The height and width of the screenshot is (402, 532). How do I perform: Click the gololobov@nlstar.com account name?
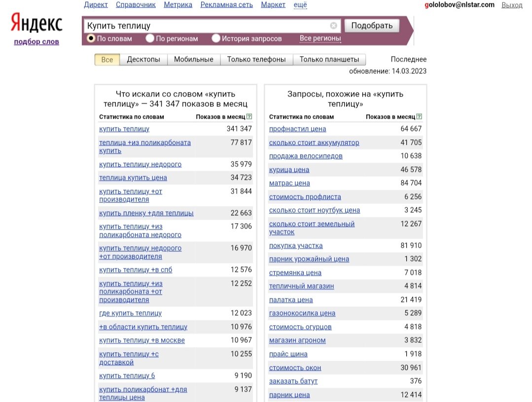pos(460,5)
